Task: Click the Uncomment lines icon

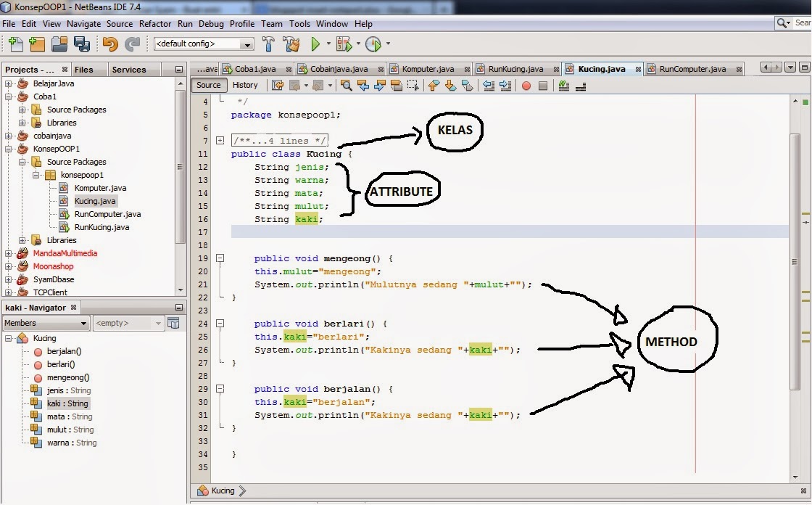Action: click(x=581, y=86)
